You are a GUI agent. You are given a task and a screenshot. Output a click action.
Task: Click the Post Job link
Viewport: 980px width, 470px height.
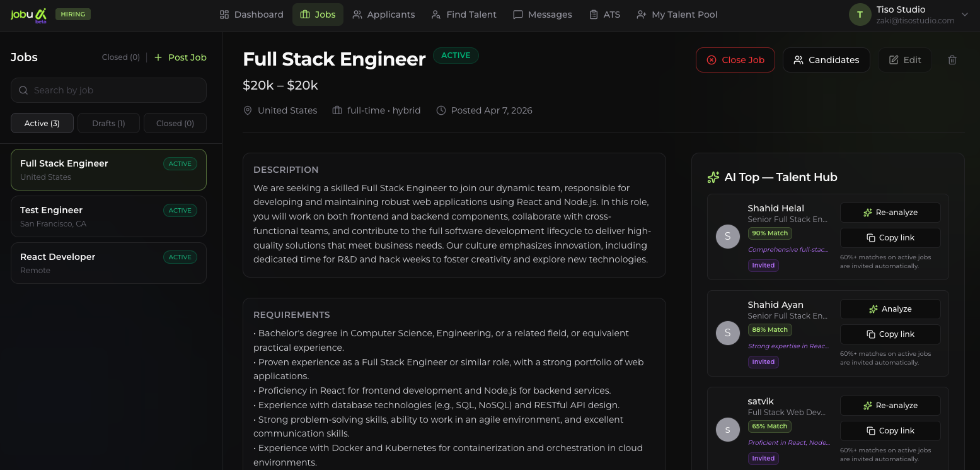181,57
